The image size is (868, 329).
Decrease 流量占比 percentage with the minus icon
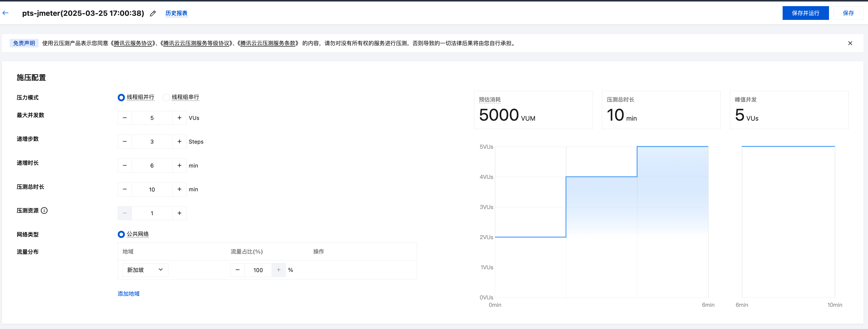click(238, 270)
